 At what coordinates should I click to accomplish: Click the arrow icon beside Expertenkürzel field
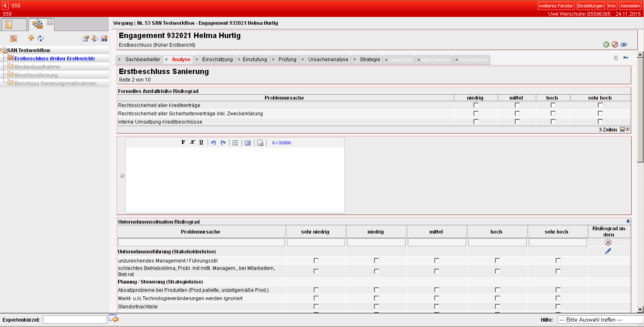(x=114, y=319)
